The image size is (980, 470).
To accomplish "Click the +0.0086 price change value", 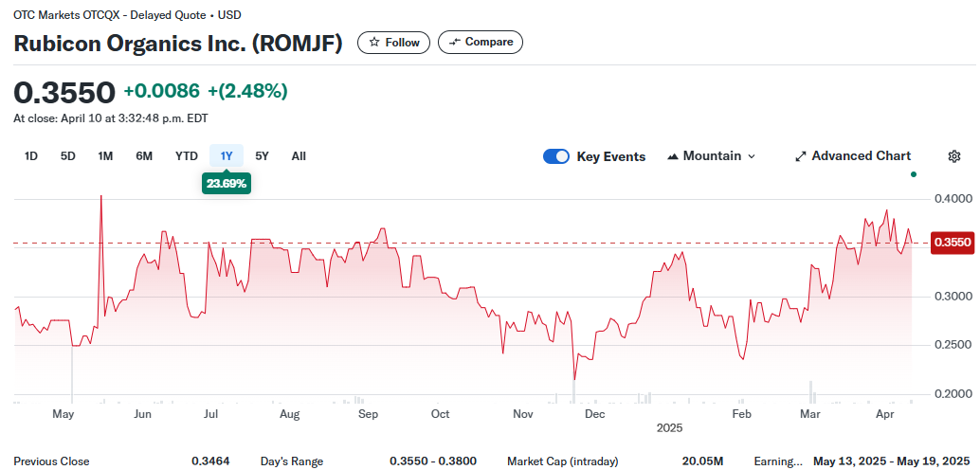I will (162, 91).
